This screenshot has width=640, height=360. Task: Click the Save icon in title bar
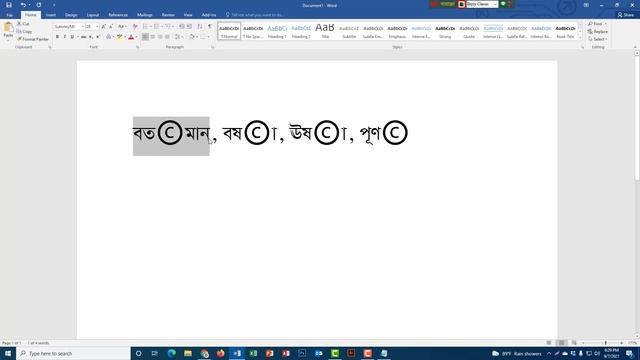(x=9, y=5)
